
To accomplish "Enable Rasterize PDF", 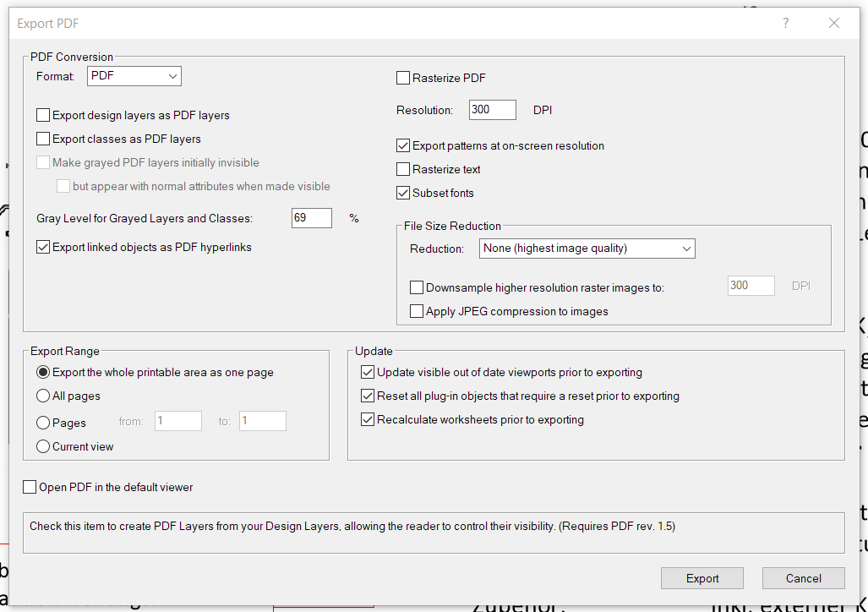I will pos(403,77).
